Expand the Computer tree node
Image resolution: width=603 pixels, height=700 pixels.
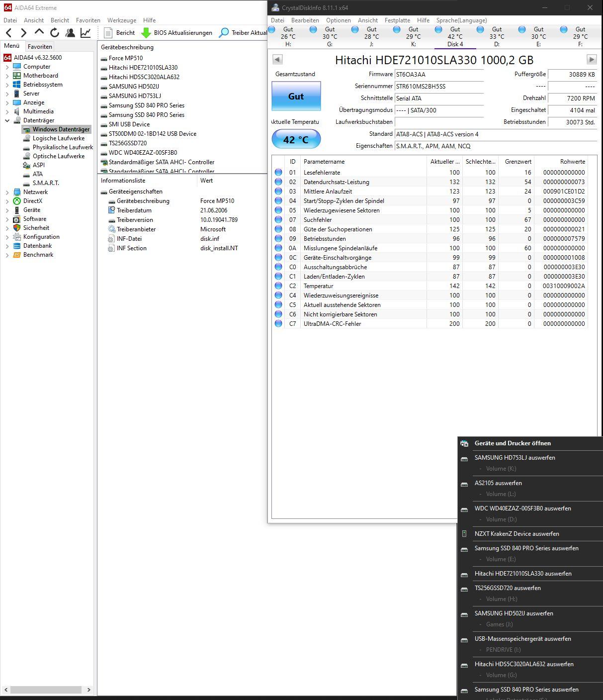pos(7,67)
